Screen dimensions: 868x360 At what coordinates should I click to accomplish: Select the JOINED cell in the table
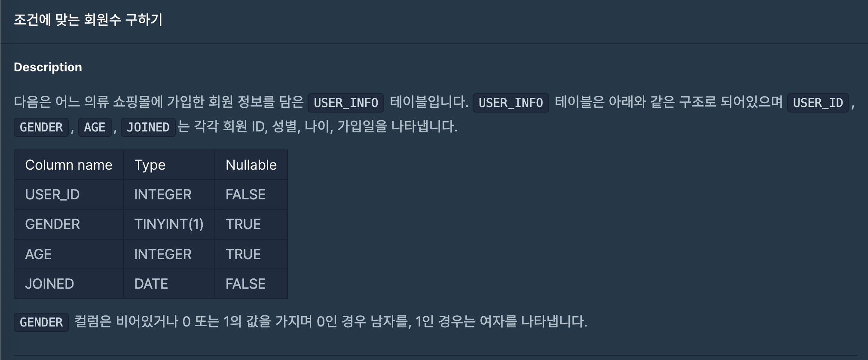49,284
